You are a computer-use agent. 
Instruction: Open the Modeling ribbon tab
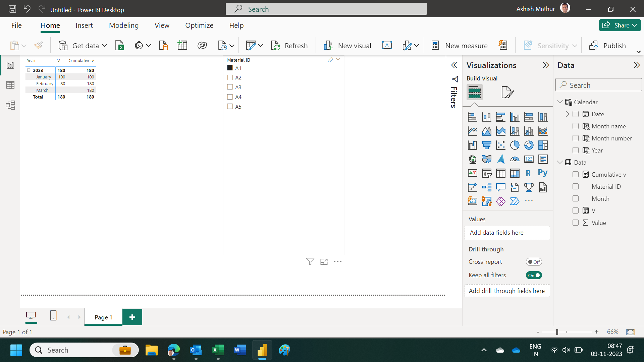point(124,25)
